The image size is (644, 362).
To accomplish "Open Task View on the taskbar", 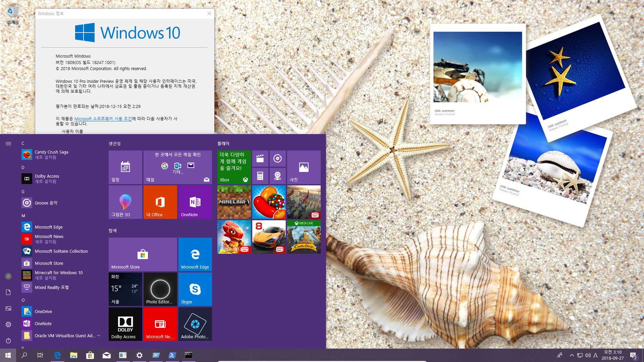I will pyautogui.click(x=40, y=355).
